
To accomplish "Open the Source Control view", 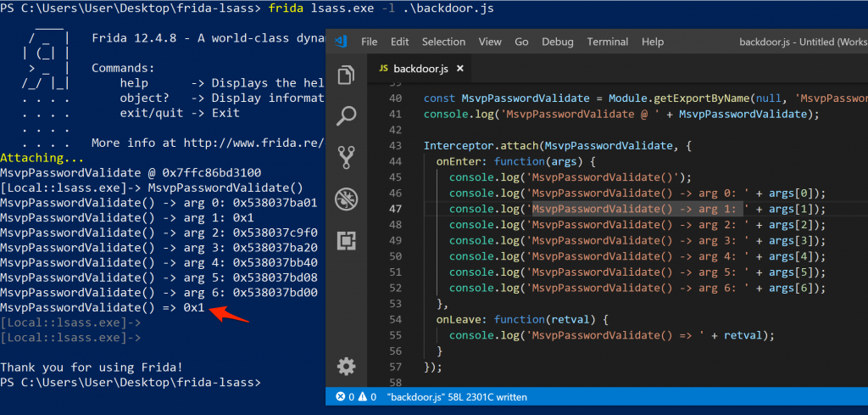I will (346, 157).
